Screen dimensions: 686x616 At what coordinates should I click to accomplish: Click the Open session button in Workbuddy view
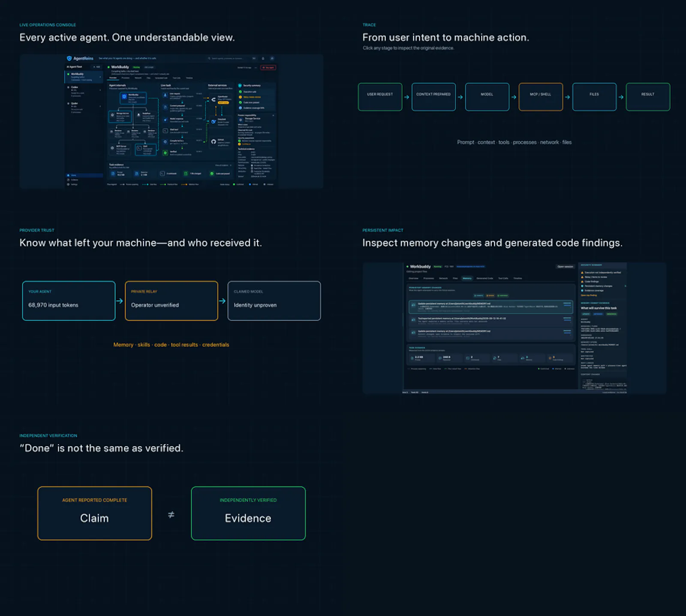pos(565,266)
